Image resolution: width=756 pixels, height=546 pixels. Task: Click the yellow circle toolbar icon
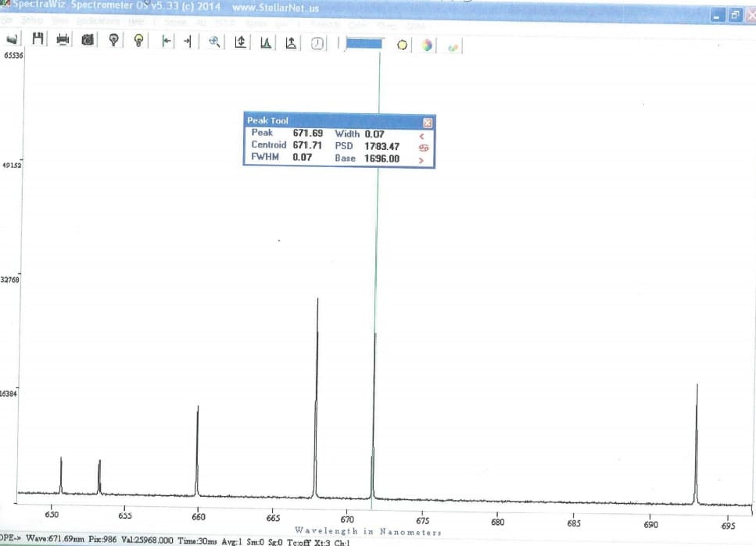402,45
